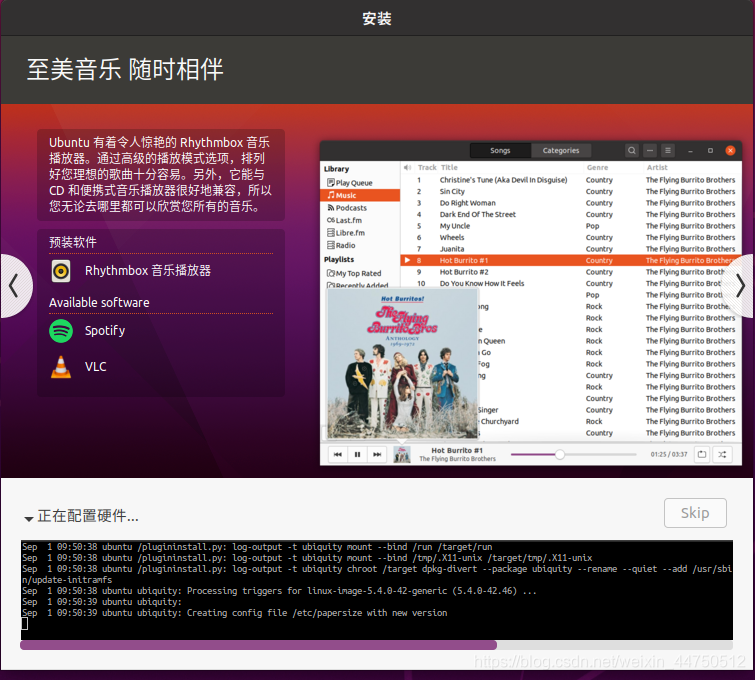The image size is (755, 680).
Task: Click the Available software heading
Action: click(99, 303)
